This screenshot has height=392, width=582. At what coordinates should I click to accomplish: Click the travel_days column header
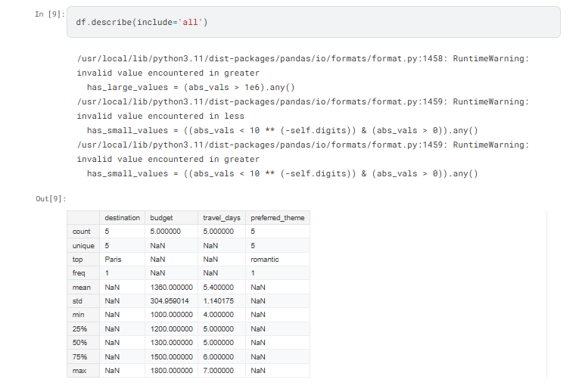(222, 217)
